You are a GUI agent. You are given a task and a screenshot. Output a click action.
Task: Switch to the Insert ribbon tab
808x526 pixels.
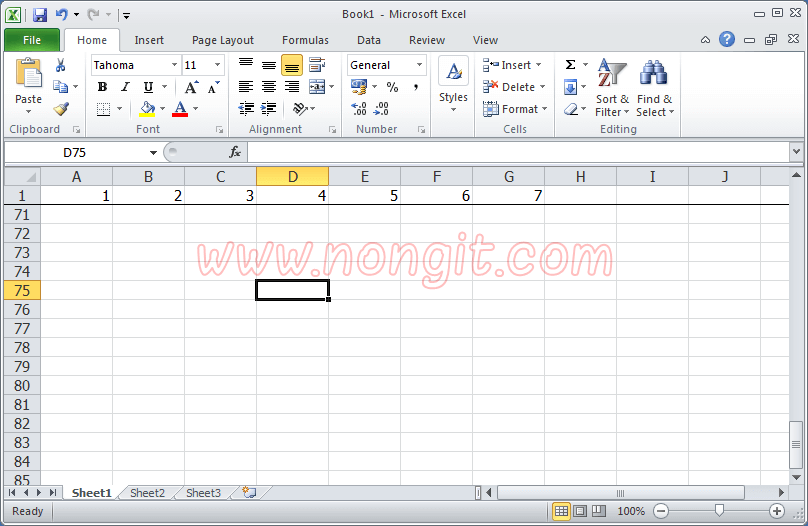pyautogui.click(x=149, y=40)
